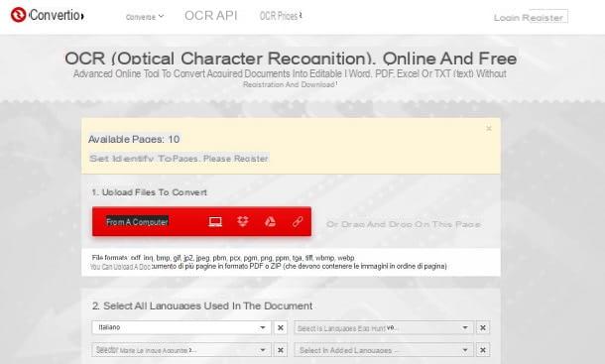Click 'Please Register' link in notice

click(x=235, y=159)
